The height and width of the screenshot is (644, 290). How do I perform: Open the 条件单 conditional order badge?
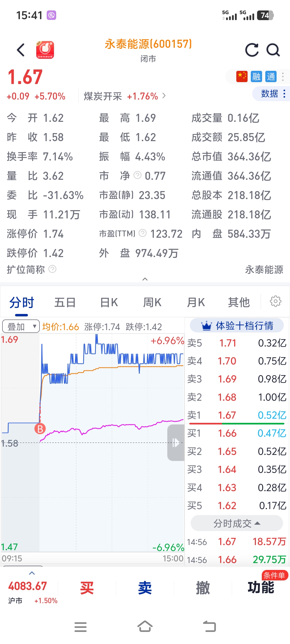(x=275, y=575)
